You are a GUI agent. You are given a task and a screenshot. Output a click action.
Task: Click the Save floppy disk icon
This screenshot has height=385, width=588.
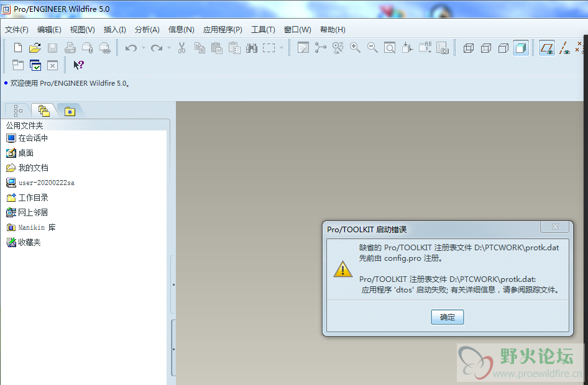click(52, 48)
